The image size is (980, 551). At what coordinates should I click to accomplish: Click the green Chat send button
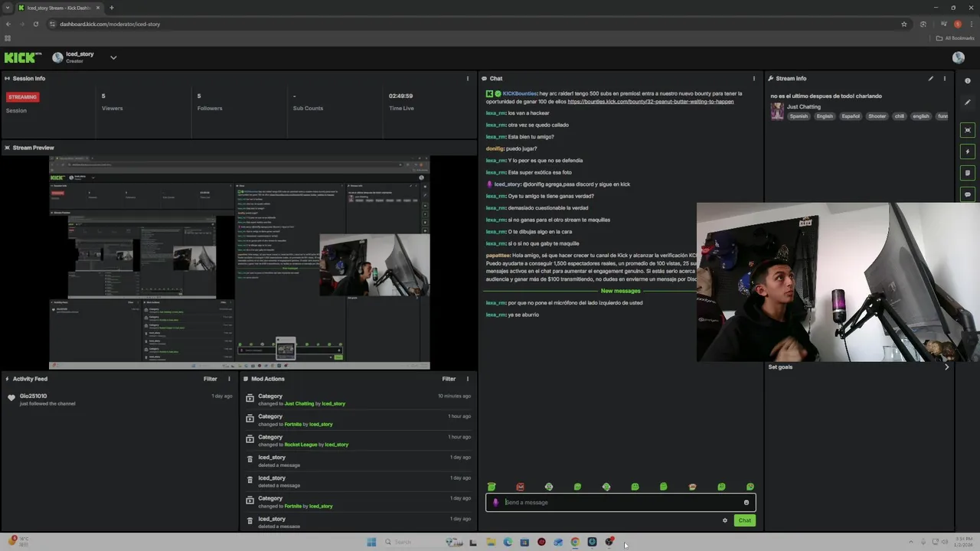coord(745,520)
